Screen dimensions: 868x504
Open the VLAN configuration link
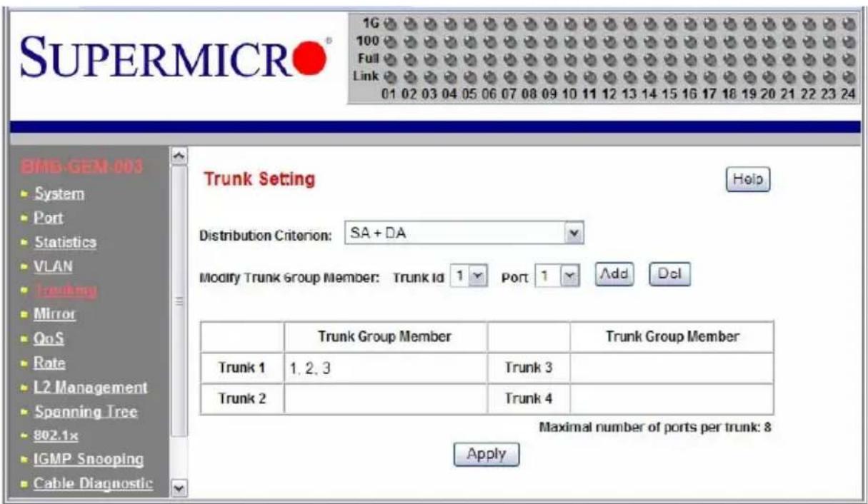pos(54,266)
